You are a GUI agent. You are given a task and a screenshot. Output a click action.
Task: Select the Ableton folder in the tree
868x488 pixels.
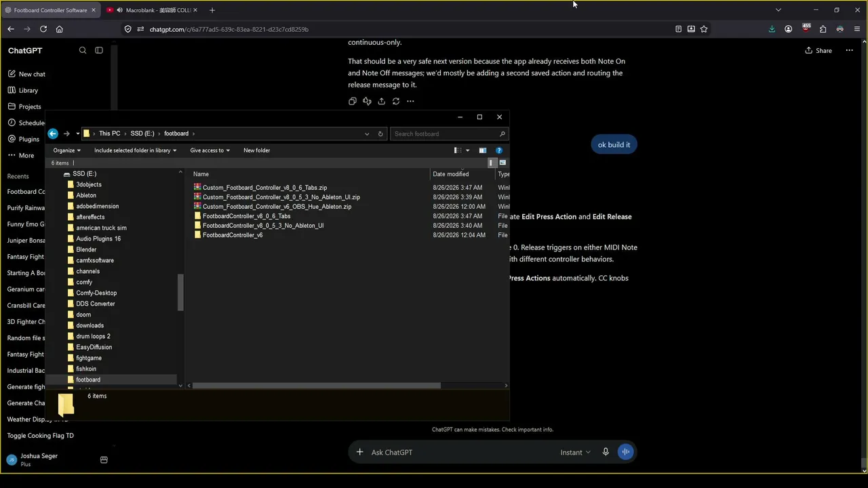[86, 195]
